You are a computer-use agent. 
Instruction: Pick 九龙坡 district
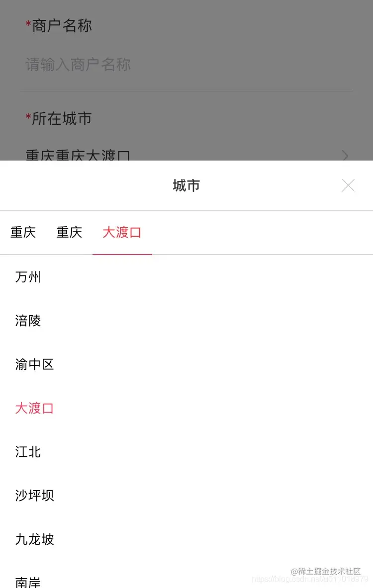pyautogui.click(x=34, y=539)
